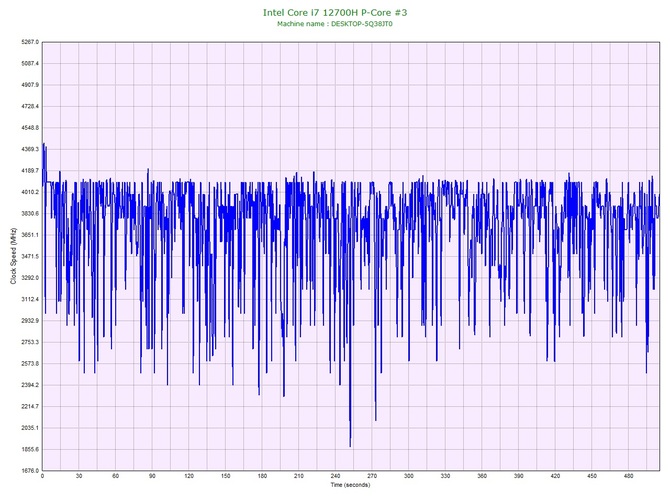This screenshot has width=670, height=502.
Task: Click the "Time (seconds)" axis title
Action: coord(350,485)
